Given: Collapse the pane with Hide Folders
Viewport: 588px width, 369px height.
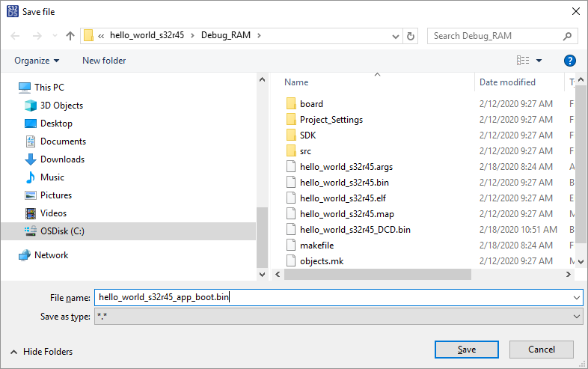Looking at the screenshot, I should point(41,351).
